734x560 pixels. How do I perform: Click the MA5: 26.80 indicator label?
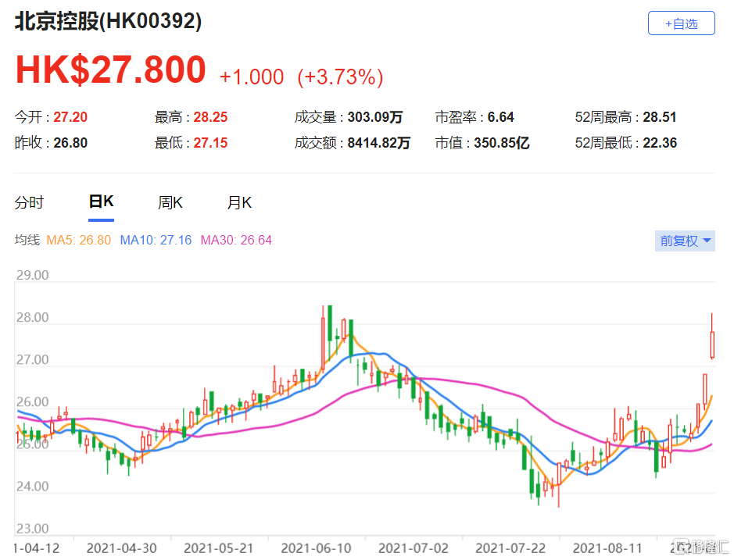click(x=79, y=241)
